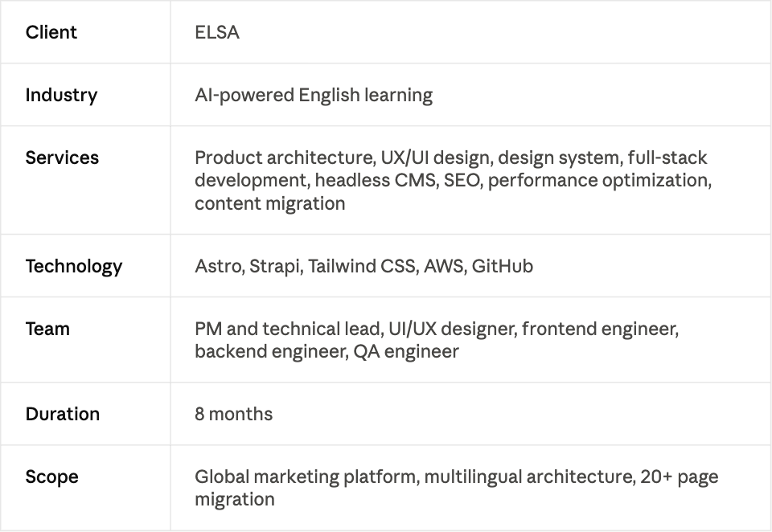
Task: Click PM and technical lead text
Action: 288,329
